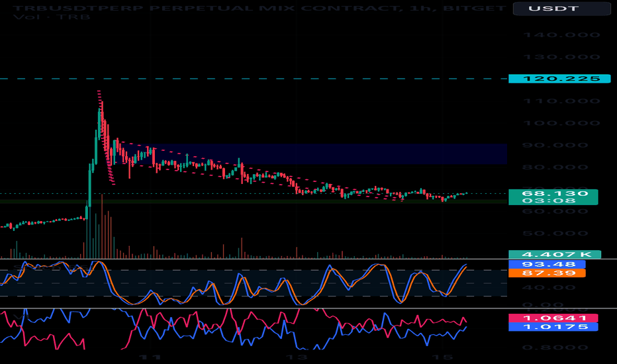The height and width of the screenshot is (364, 617).
Task: Click date label 15 on time axis
Action: [x=443, y=357]
